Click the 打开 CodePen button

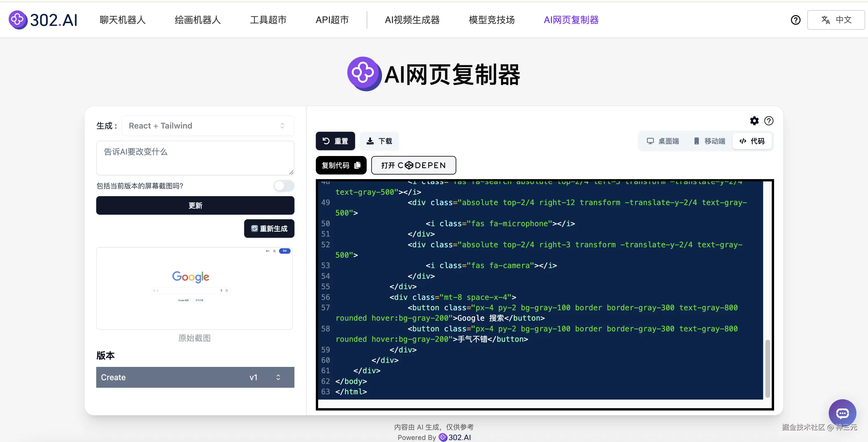[x=413, y=165]
